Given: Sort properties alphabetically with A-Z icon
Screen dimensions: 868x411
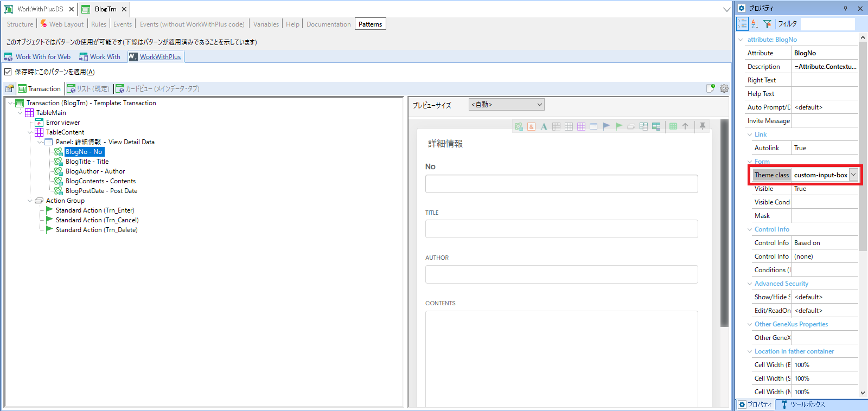Looking at the screenshot, I should 755,24.
